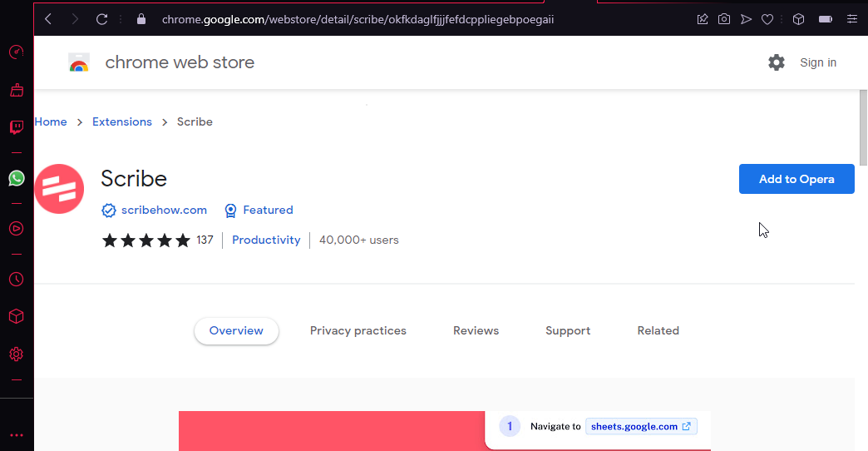Open WhatsApp in the sidebar
This screenshot has height=451, width=868.
[17, 178]
